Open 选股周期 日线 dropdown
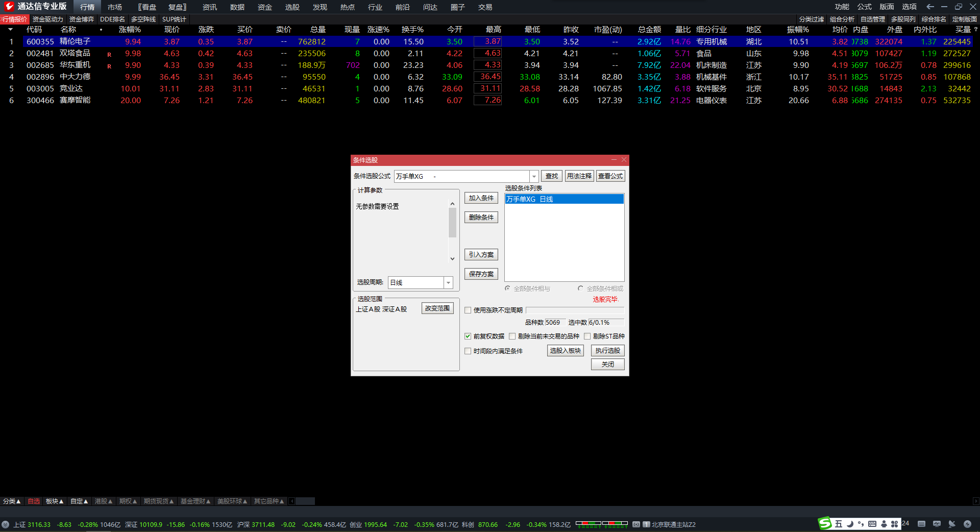The width and height of the screenshot is (980, 532). tap(448, 282)
